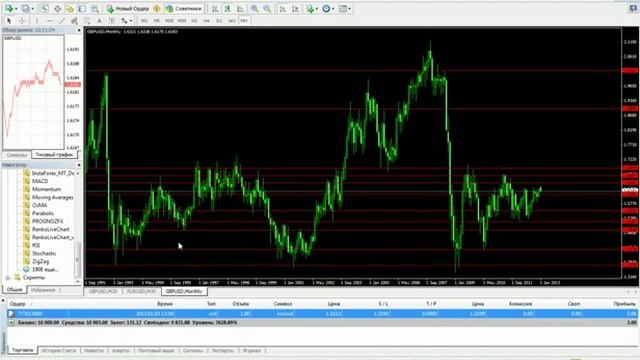
Task: Select the Crosshair tool
Action: pos(22,20)
